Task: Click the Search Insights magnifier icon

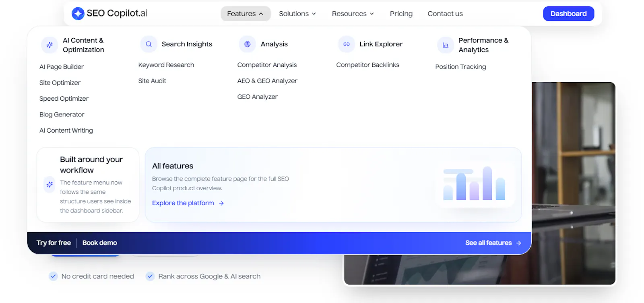Action: [149, 44]
